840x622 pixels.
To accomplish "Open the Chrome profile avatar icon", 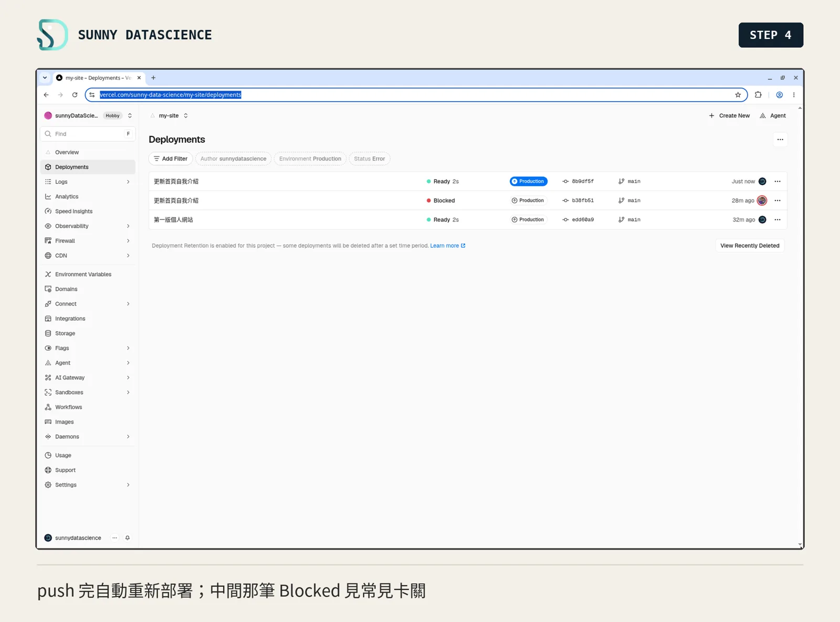I will point(780,95).
